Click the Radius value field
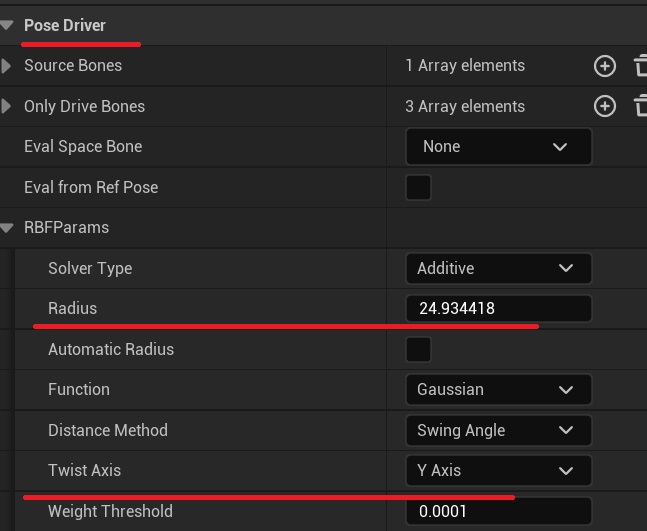Image resolution: width=647 pixels, height=531 pixels. pyautogui.click(x=498, y=308)
